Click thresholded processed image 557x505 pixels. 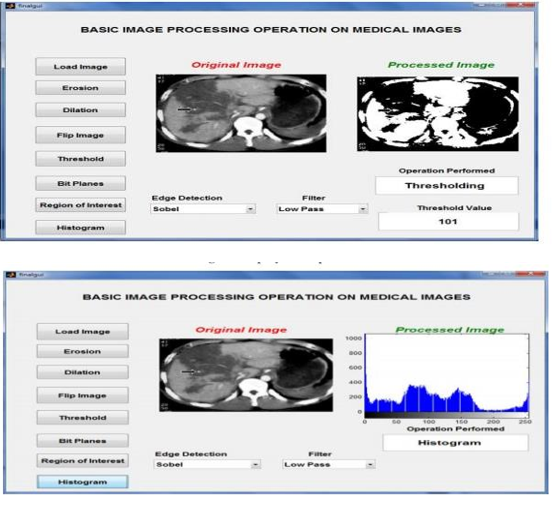tap(438, 114)
